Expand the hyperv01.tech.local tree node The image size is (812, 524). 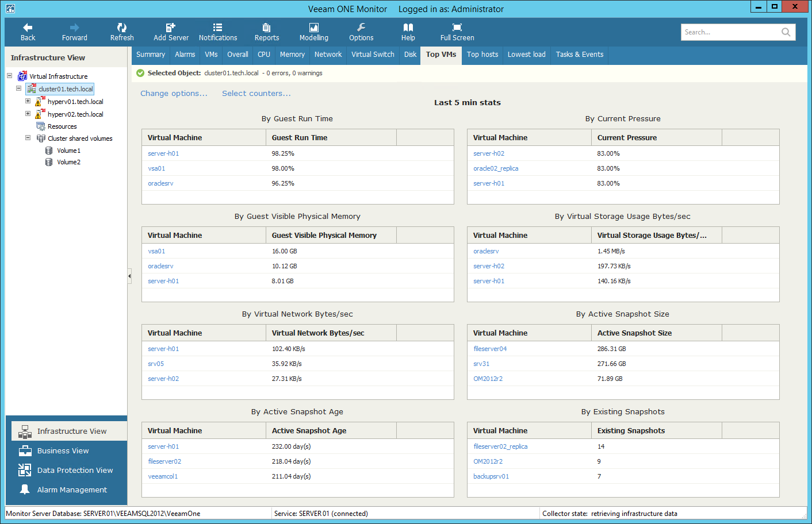tap(28, 101)
